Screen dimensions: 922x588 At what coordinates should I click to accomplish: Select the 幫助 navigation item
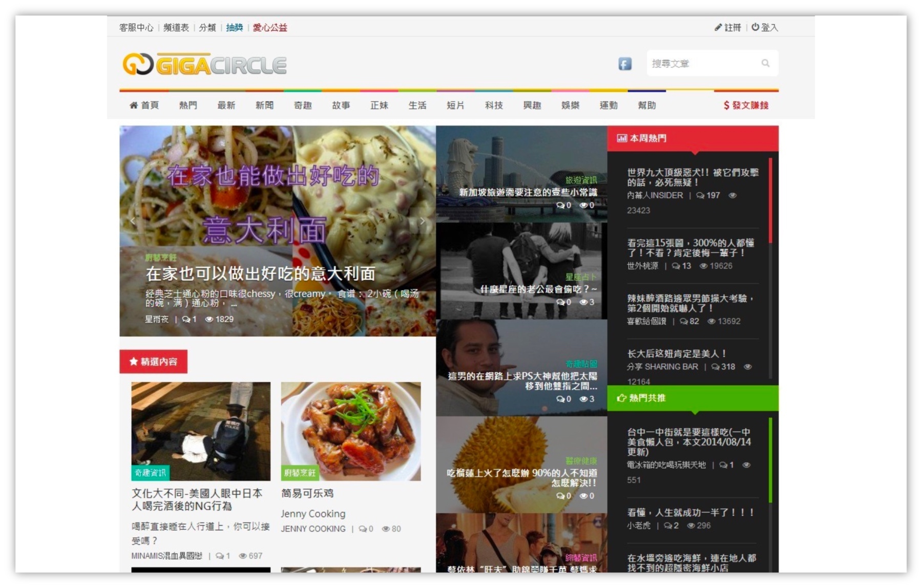pyautogui.click(x=647, y=106)
